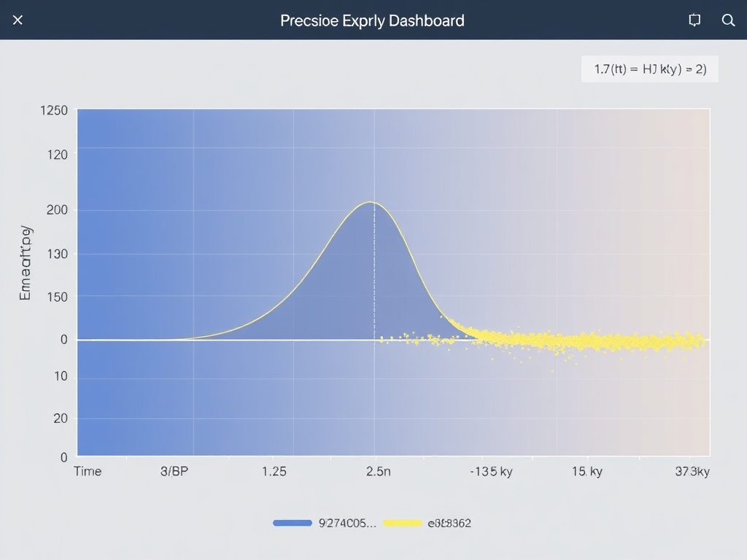This screenshot has height=560, width=747.
Task: Click the 'Time' x-axis label
Action: pos(88,471)
